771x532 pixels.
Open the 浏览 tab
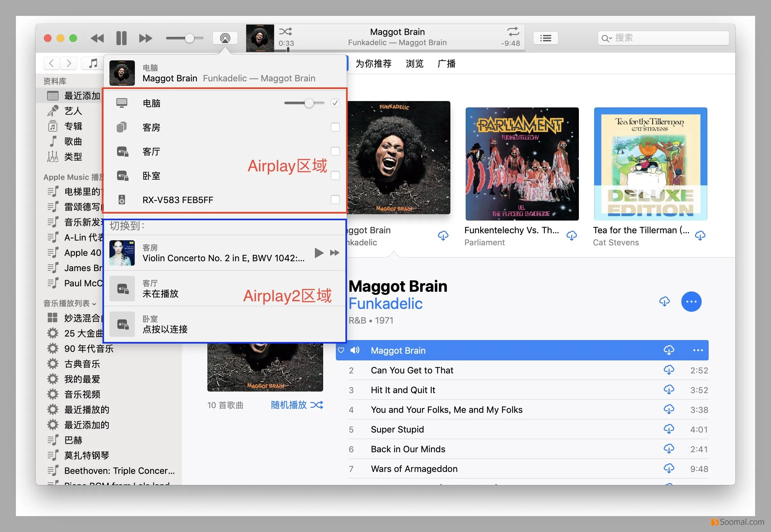415,63
